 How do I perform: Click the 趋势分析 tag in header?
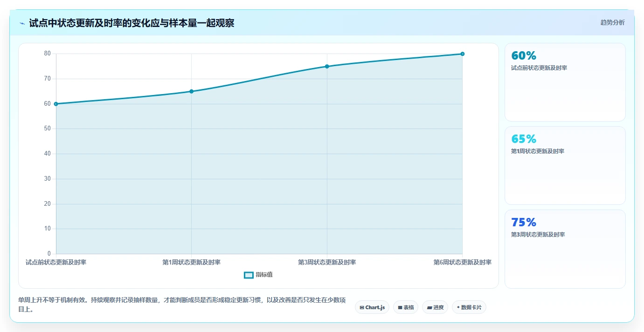[x=612, y=22]
